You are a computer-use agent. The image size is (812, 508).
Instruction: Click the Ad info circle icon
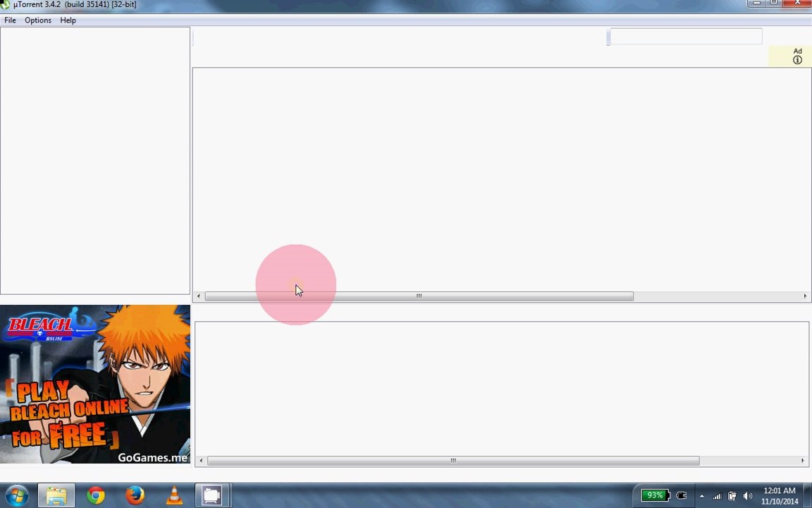[x=797, y=60]
